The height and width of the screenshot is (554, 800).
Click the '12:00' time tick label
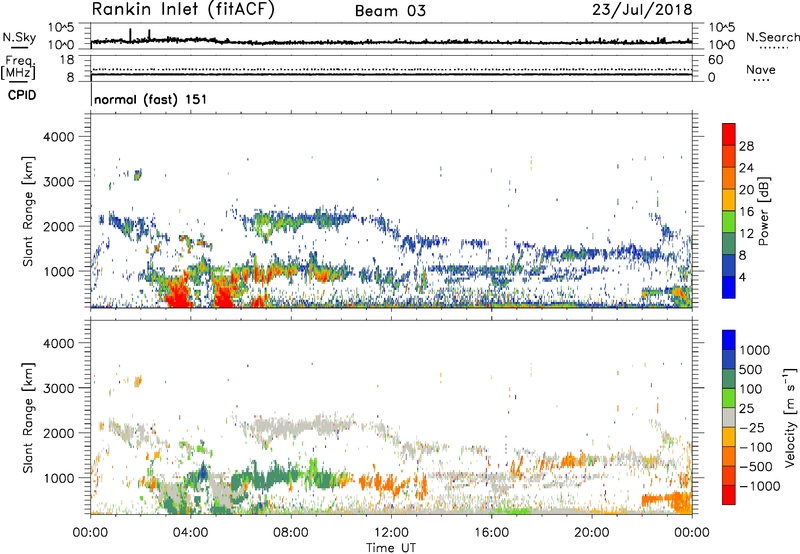(391, 533)
